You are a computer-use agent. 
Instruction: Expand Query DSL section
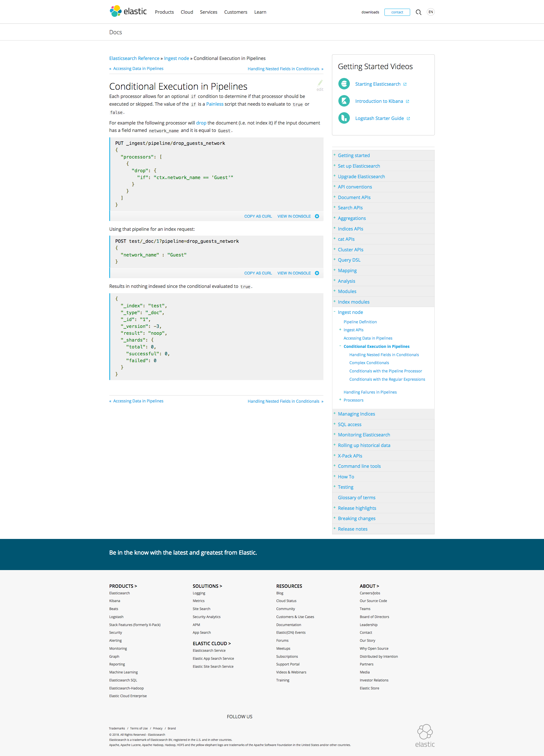[334, 260]
